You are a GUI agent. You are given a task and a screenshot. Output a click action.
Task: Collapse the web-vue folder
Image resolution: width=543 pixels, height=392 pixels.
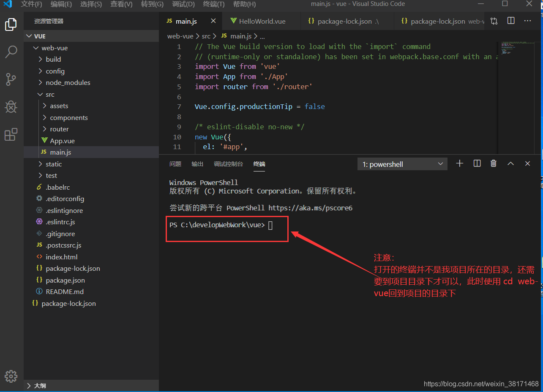coord(91,48)
